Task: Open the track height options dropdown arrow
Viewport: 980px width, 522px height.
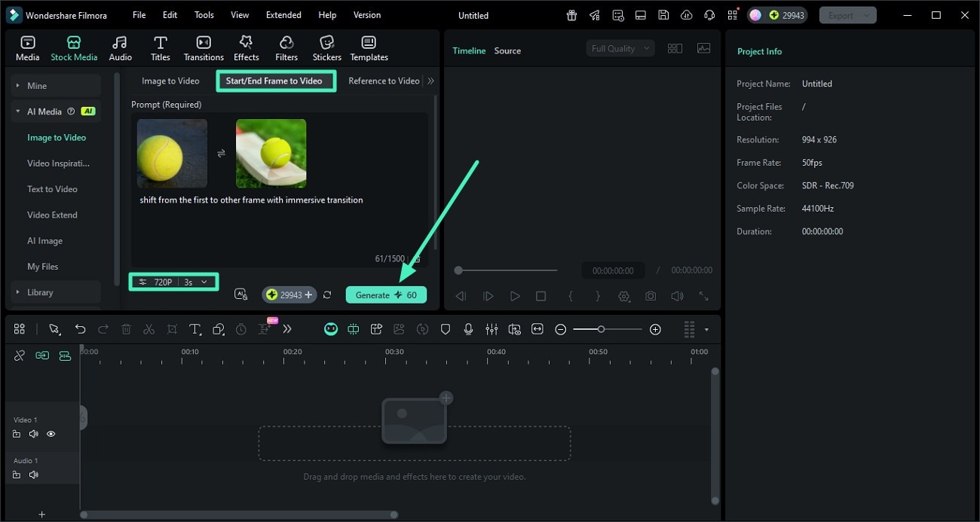Action: point(706,329)
